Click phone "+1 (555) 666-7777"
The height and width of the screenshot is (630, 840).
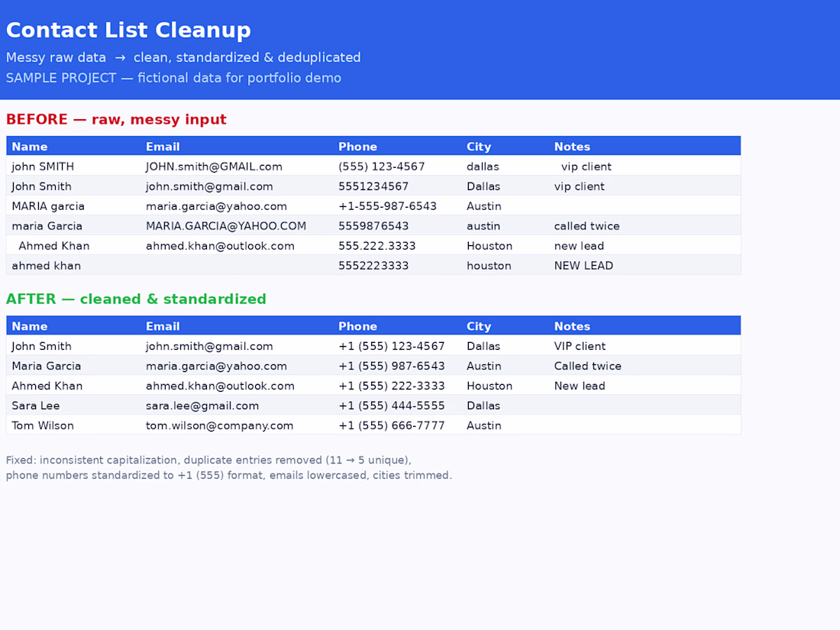click(392, 425)
